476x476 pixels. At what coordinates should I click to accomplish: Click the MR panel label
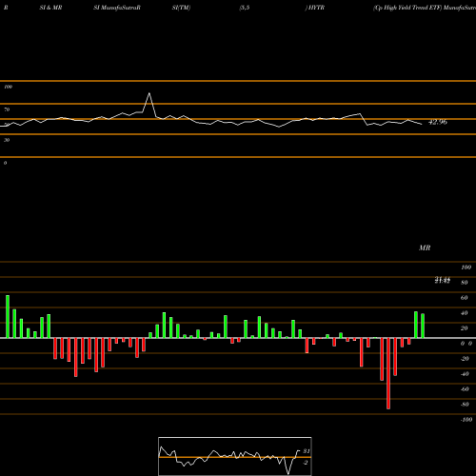425,248
